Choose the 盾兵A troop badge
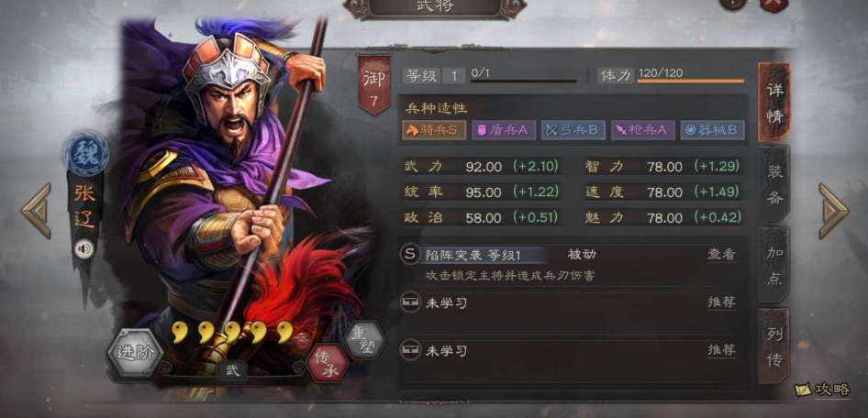This screenshot has height=418, width=868. click(503, 130)
